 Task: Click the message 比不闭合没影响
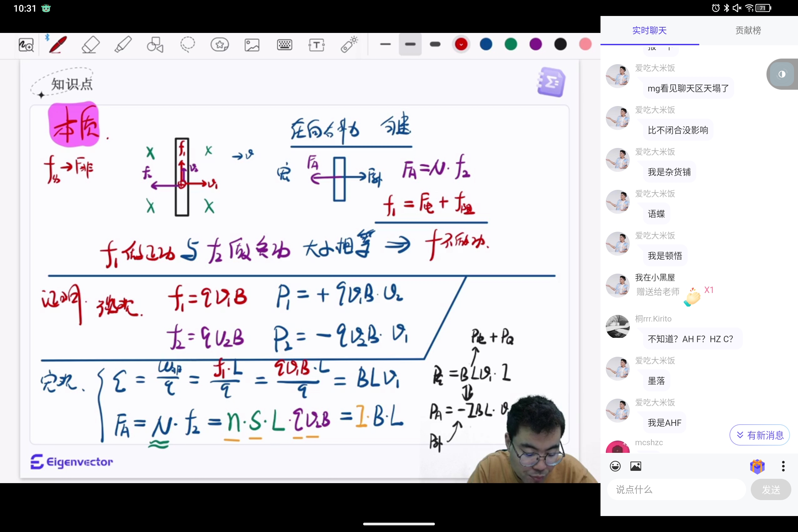(678, 130)
